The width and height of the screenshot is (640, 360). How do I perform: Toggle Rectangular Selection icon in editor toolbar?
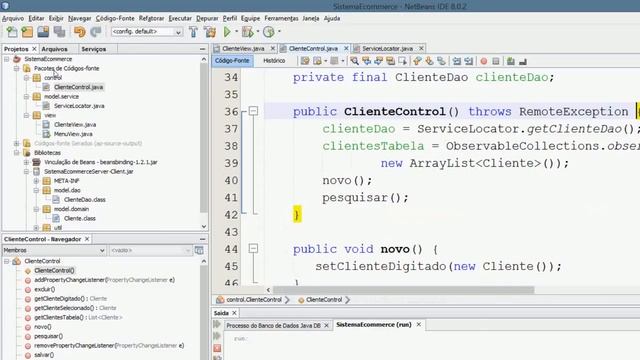[x=402, y=61]
